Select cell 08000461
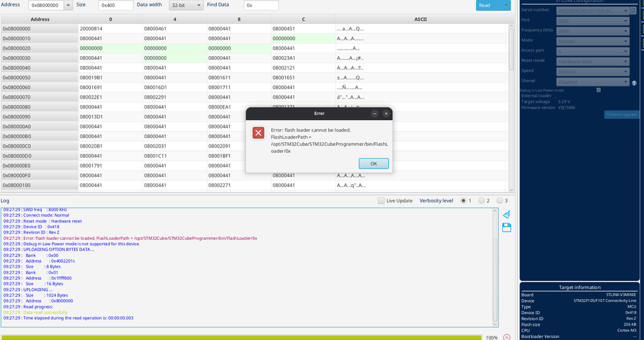The width and height of the screenshot is (644, 340). tap(175, 29)
